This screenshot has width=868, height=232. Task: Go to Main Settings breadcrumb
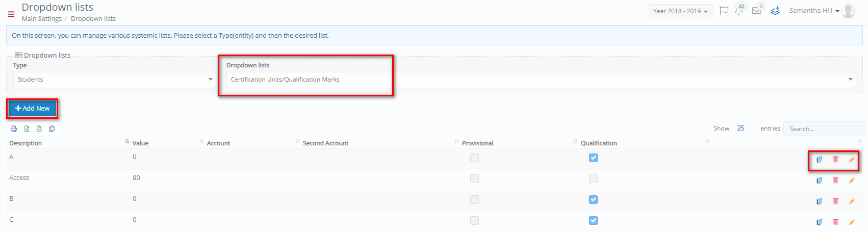(x=42, y=19)
